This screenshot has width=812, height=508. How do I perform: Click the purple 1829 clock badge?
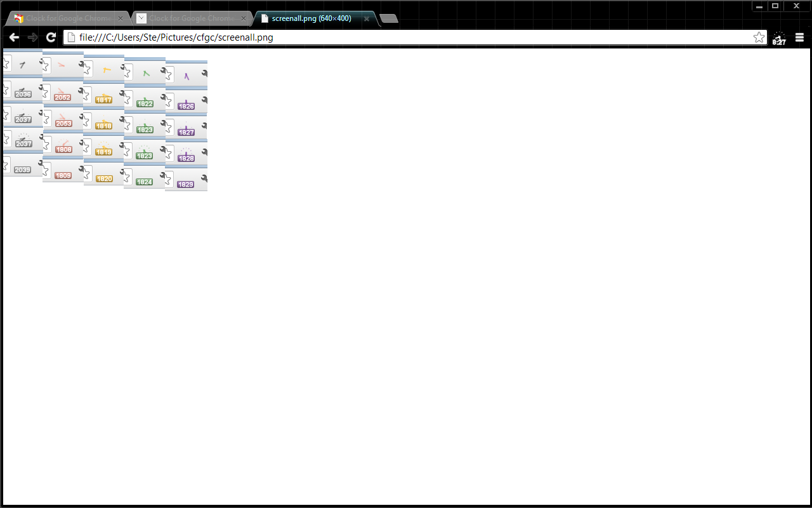[x=186, y=184]
